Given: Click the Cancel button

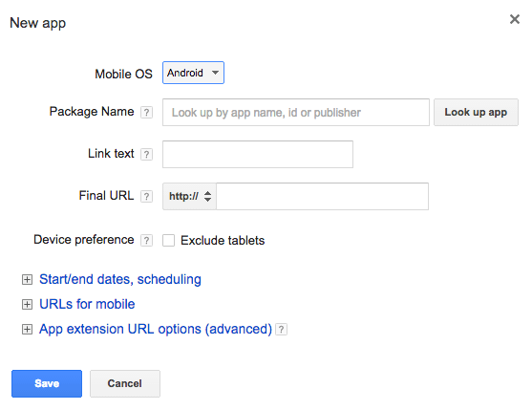Looking at the screenshot, I should [125, 383].
